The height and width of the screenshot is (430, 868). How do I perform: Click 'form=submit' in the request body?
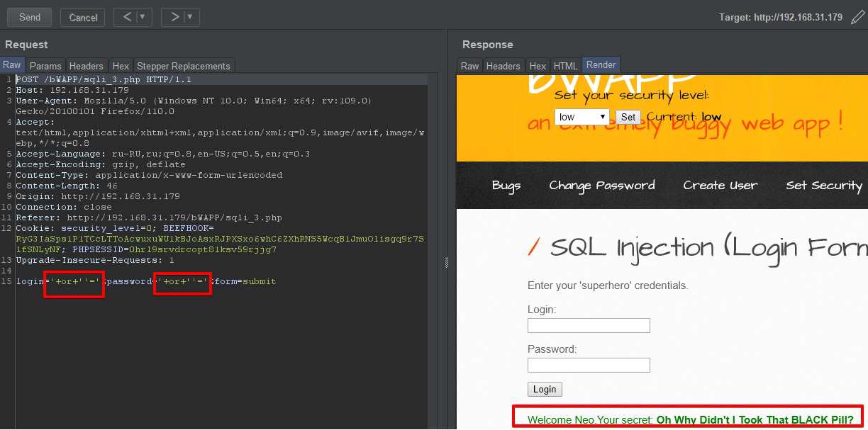click(x=246, y=281)
